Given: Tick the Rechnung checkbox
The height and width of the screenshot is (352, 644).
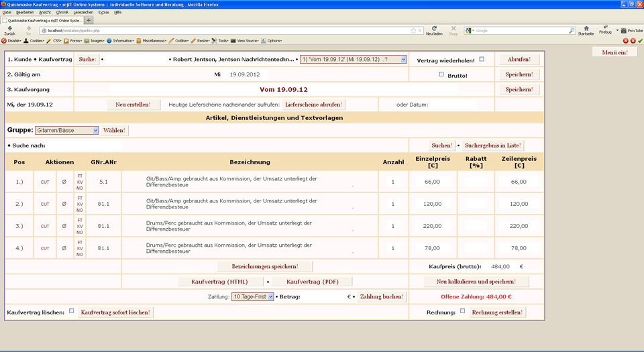Looking at the screenshot, I should click(x=462, y=311).
